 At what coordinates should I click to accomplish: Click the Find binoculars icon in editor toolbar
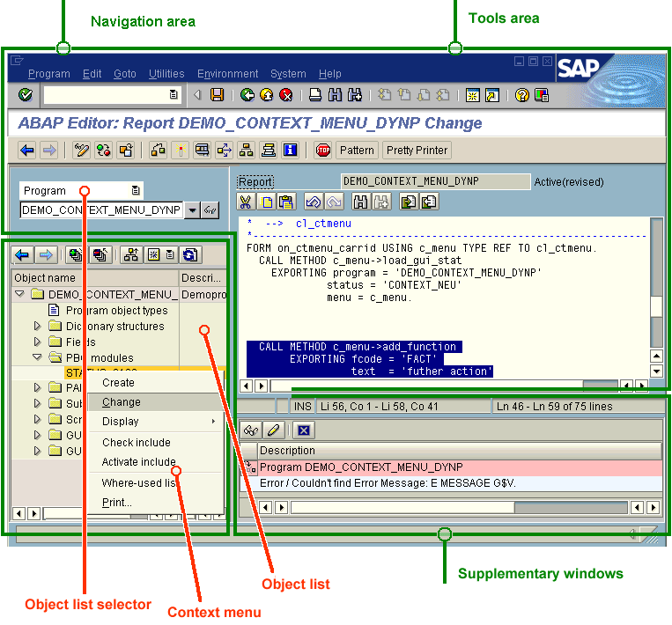click(x=361, y=202)
